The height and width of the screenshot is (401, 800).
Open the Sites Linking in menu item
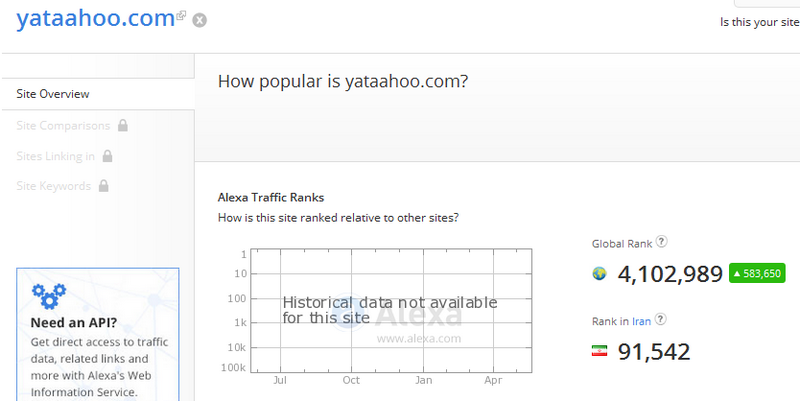pos(56,156)
